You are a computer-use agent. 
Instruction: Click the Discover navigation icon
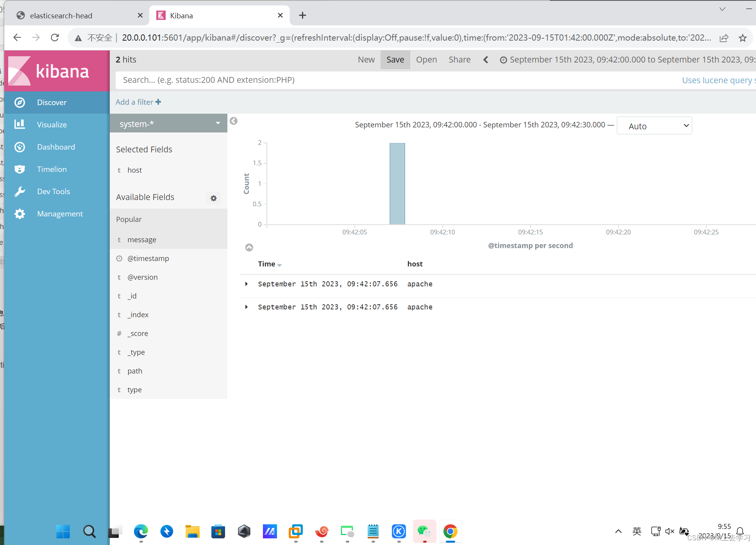(19, 102)
